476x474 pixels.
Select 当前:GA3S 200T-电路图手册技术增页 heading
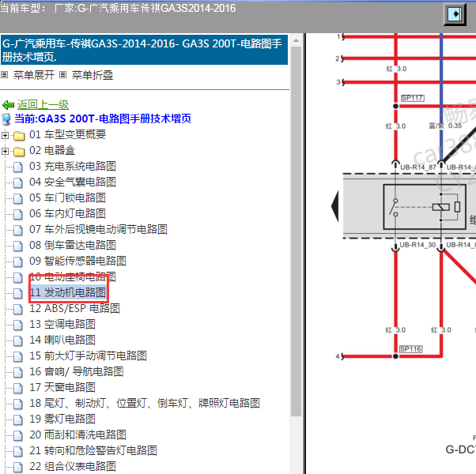pyautogui.click(x=103, y=118)
